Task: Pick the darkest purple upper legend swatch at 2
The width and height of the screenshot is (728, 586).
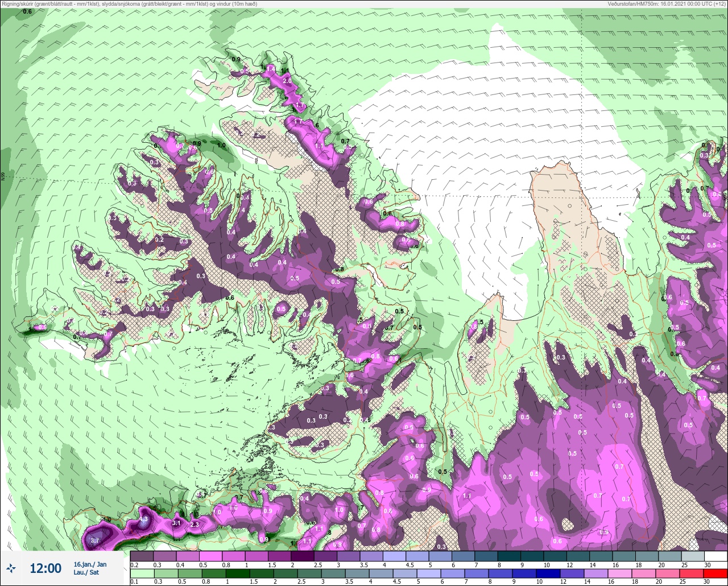Action: tap(302, 556)
